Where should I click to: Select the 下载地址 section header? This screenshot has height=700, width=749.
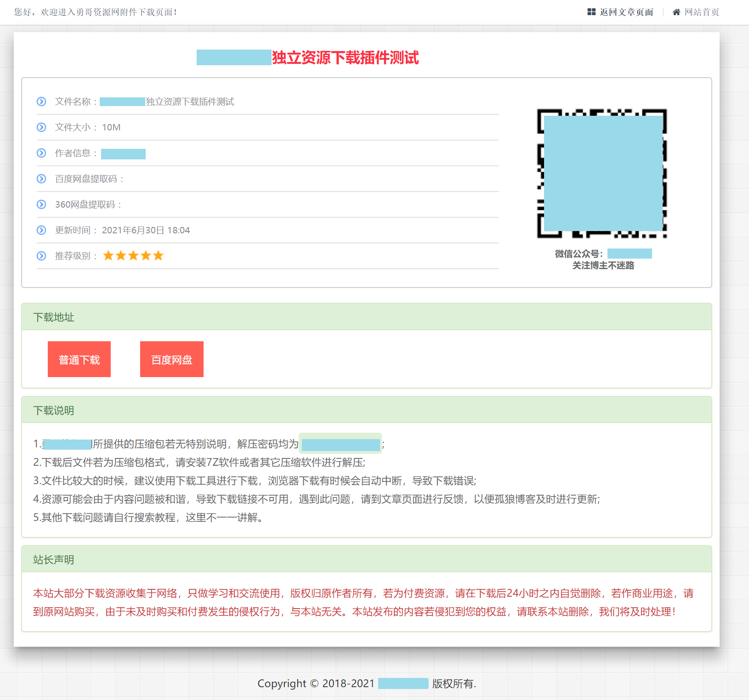click(x=54, y=317)
